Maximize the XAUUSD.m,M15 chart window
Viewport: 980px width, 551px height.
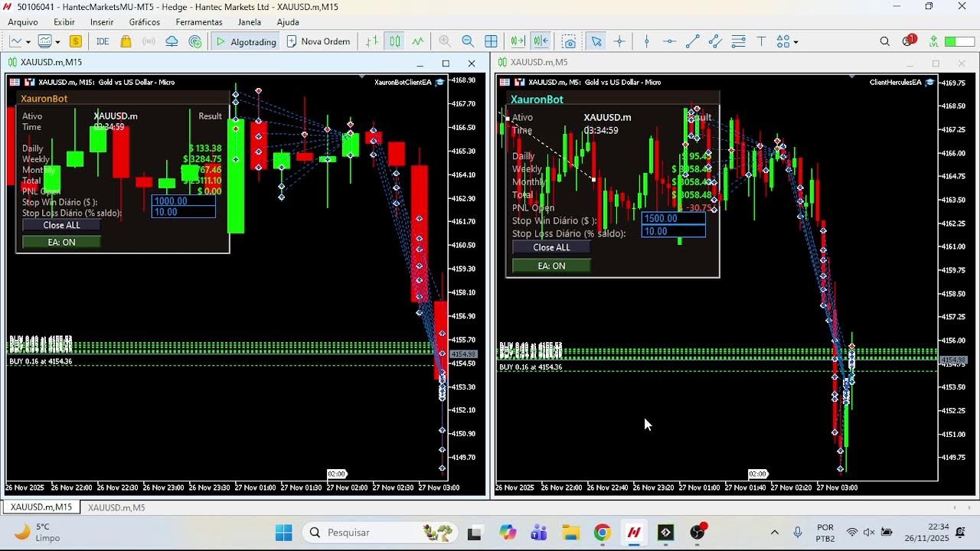coord(446,63)
